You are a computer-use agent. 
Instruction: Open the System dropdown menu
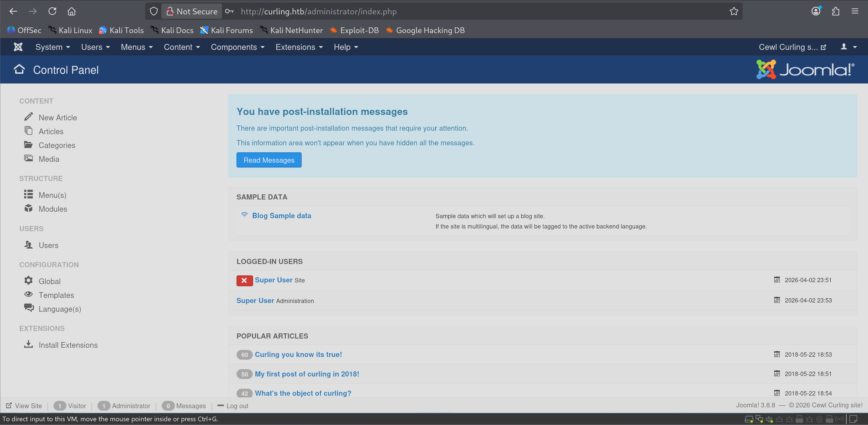(53, 47)
